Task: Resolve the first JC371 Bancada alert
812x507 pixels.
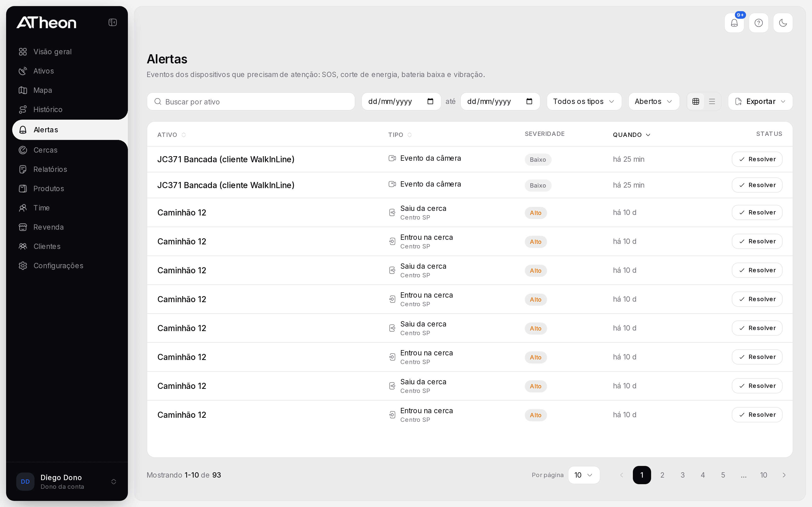Action: (x=757, y=159)
